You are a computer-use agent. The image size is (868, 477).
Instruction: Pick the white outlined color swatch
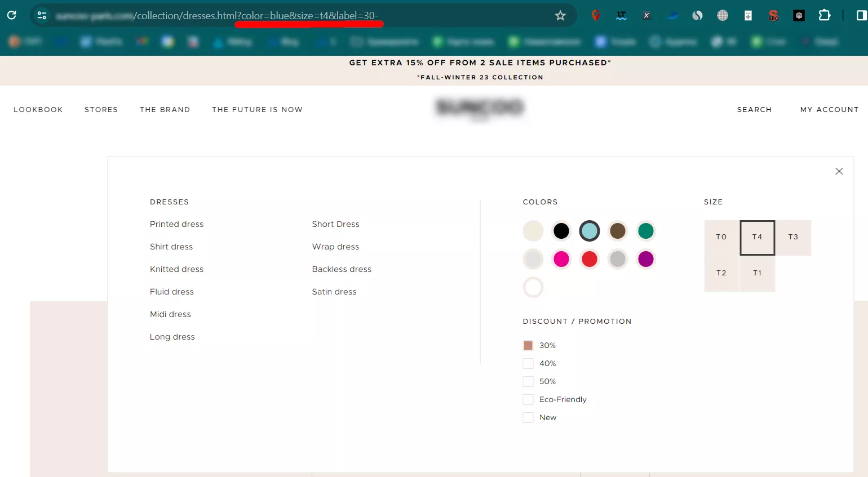533,287
